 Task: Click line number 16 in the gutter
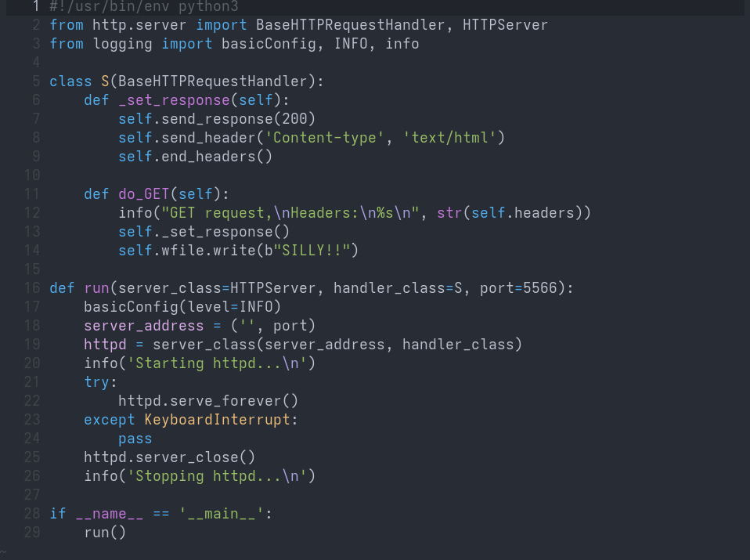31,287
